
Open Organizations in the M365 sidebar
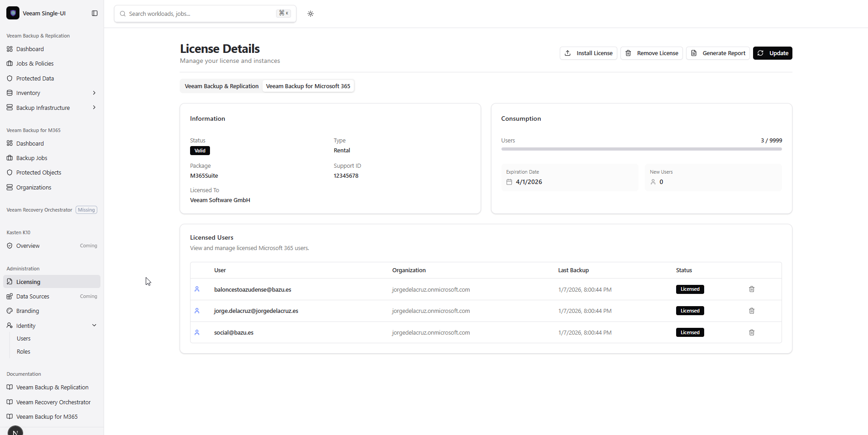[x=33, y=188]
